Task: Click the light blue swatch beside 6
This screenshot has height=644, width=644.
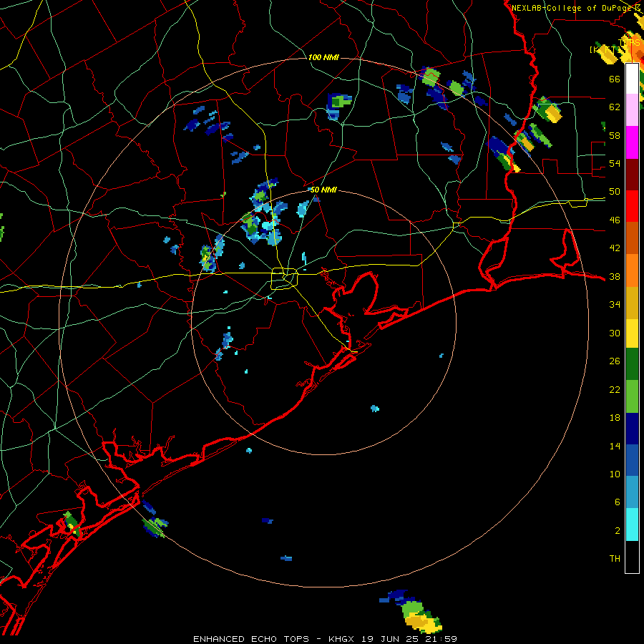Action: [x=632, y=492]
